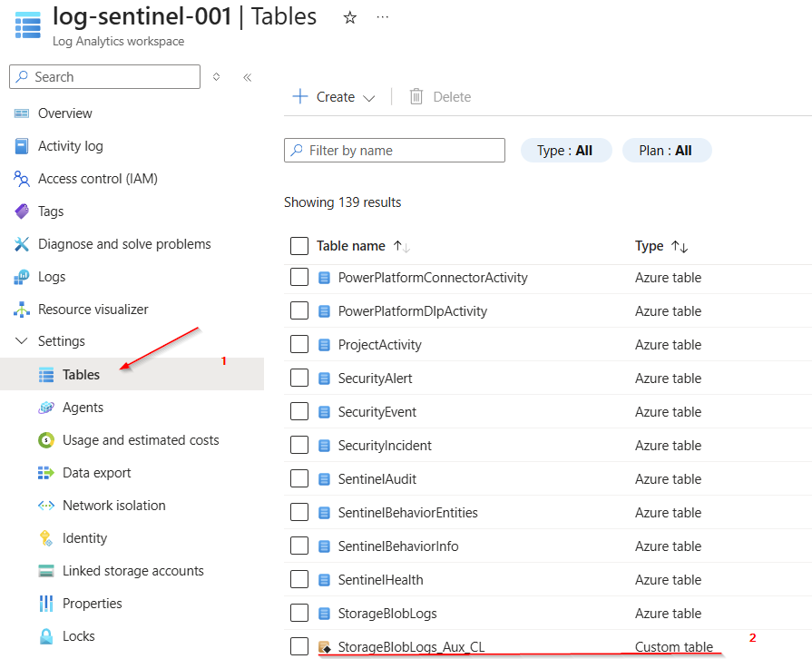Screen dimensions: 812x659
Task: Open Linked storage accounts menu item
Action: (x=132, y=571)
